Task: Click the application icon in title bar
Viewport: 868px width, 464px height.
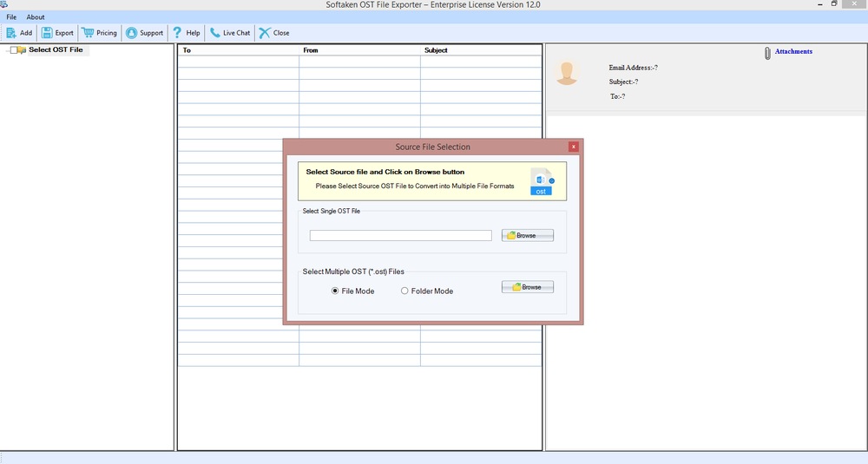Action: point(3,4)
